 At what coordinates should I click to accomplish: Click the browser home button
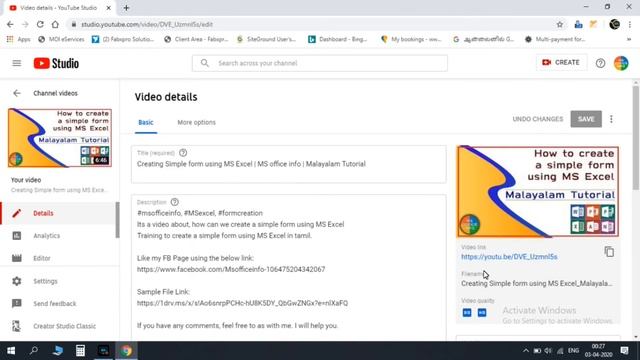(55, 24)
